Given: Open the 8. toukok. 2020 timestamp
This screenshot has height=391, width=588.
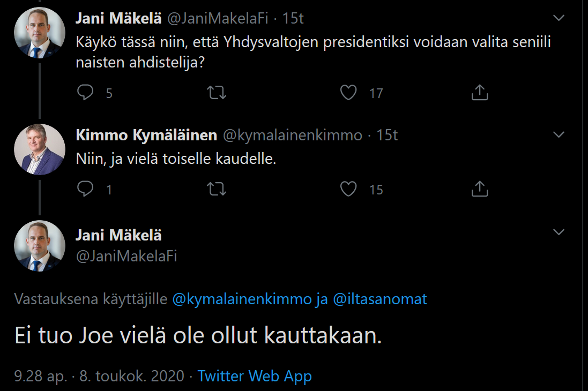Looking at the screenshot, I should (x=132, y=376).
